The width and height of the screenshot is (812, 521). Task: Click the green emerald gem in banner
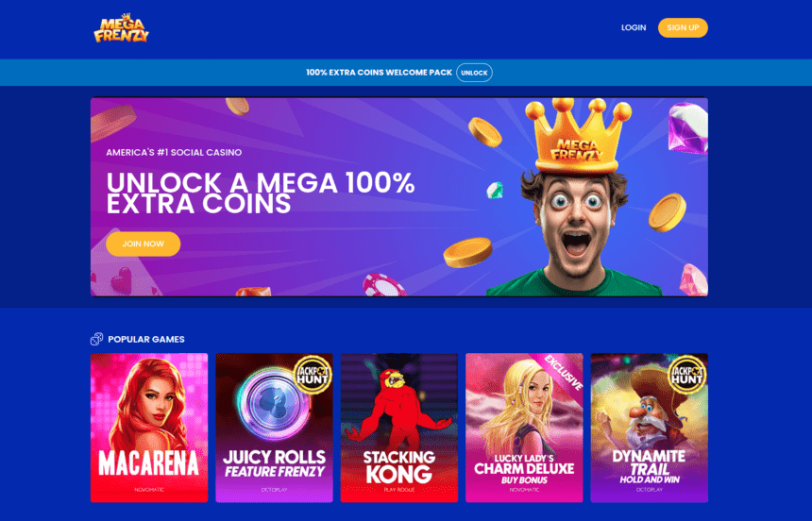tap(495, 190)
